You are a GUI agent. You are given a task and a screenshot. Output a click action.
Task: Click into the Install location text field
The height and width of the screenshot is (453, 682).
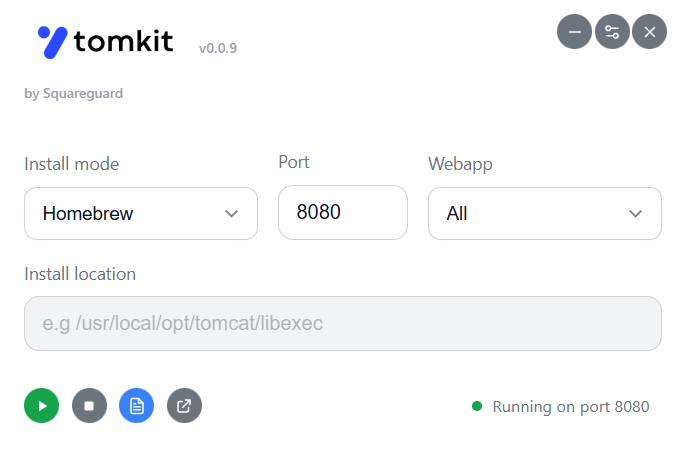click(x=342, y=323)
